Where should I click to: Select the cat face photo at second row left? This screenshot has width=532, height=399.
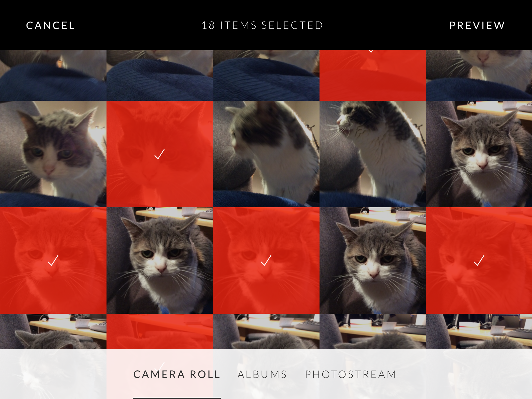click(x=53, y=154)
